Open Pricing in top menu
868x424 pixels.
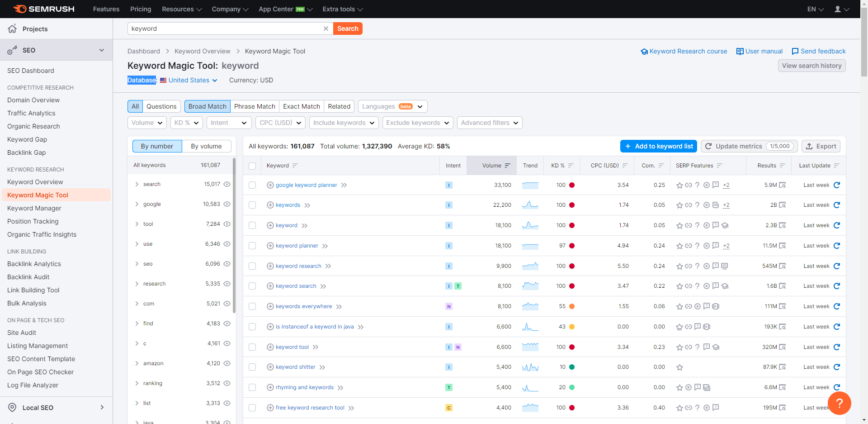click(x=141, y=9)
